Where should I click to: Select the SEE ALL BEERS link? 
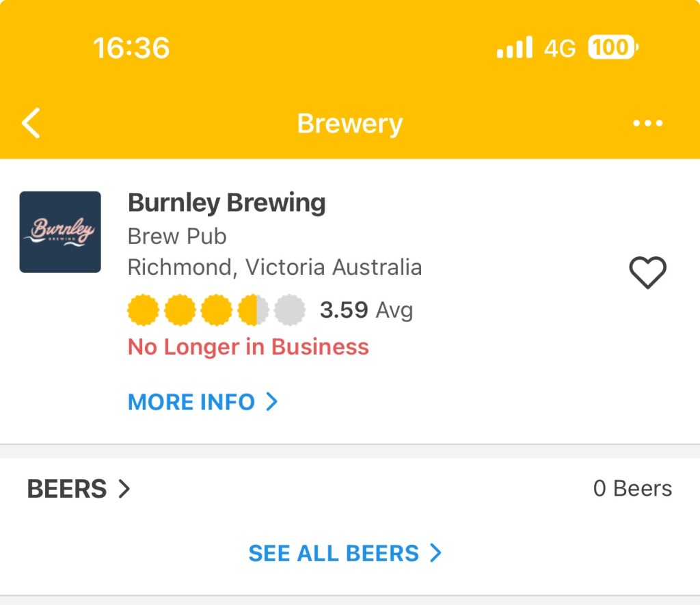point(334,553)
